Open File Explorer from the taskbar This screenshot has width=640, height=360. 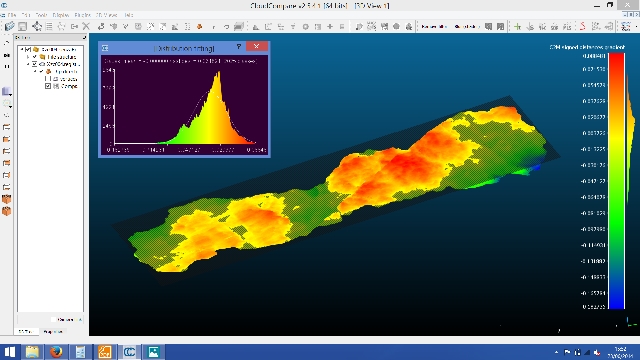tap(32, 352)
